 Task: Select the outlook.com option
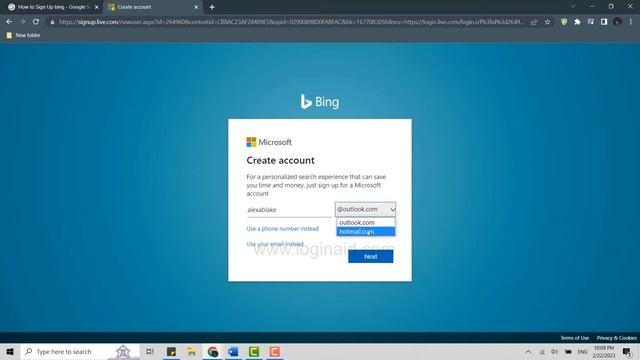[366, 222]
